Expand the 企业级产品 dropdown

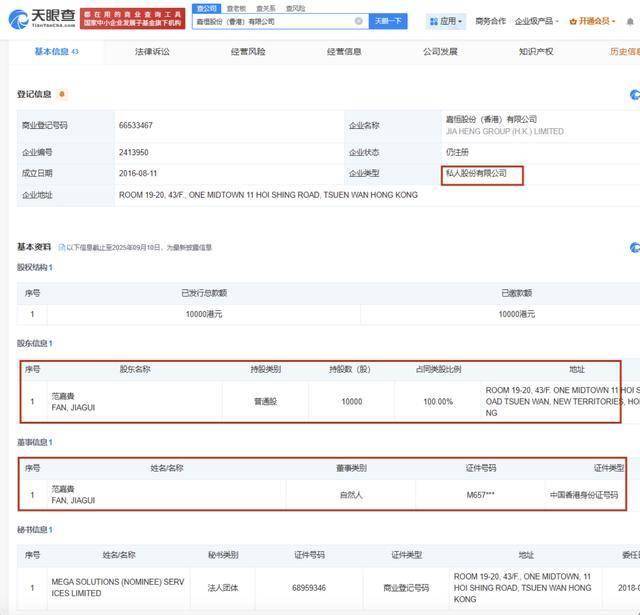pos(536,21)
